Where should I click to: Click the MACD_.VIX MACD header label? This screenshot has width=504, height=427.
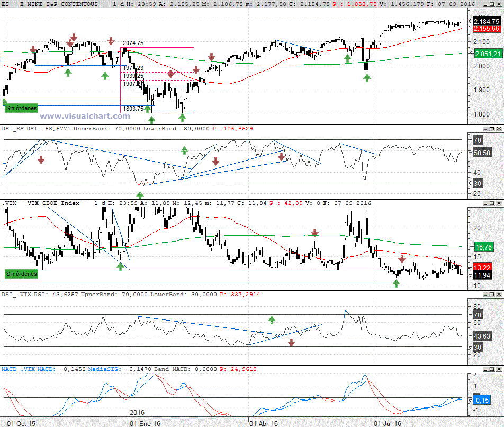[x=29, y=369]
